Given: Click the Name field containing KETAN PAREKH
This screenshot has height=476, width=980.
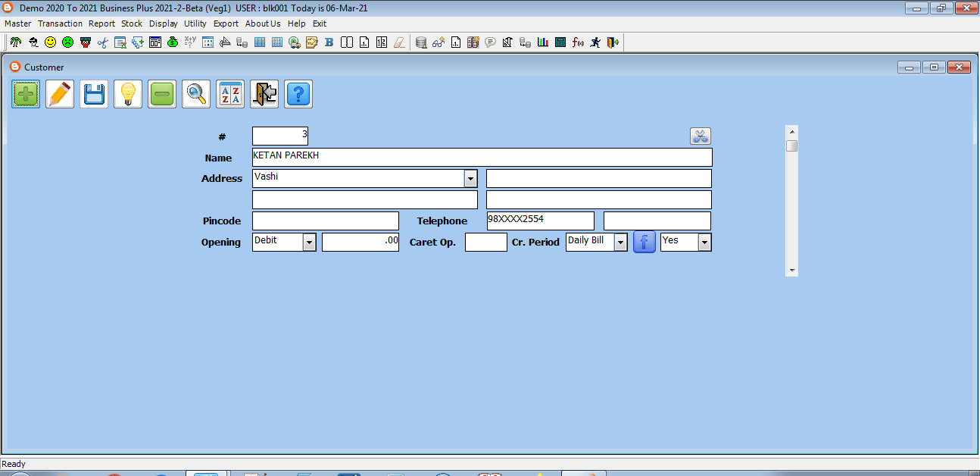Looking at the screenshot, I should (x=482, y=157).
